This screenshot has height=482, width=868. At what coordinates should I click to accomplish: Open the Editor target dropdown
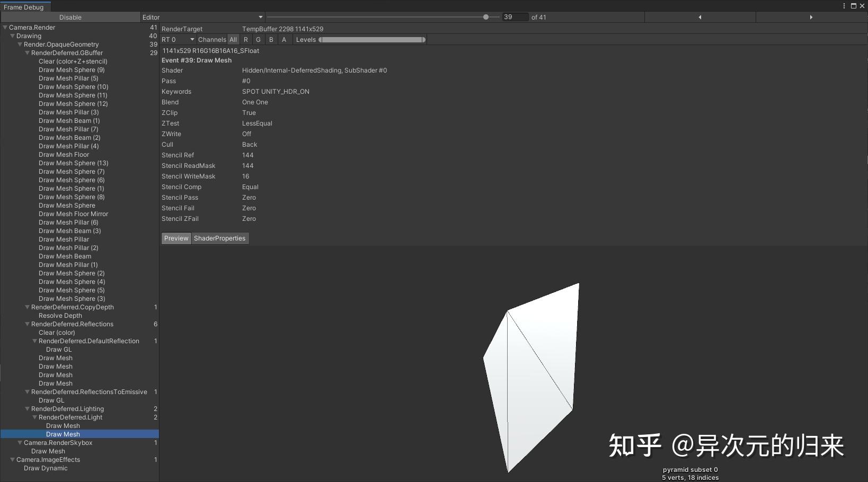pos(203,16)
